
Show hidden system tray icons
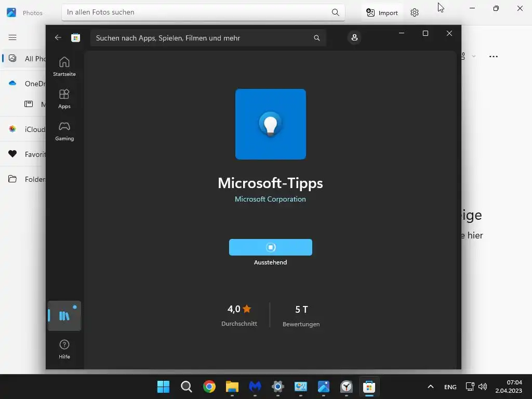[x=431, y=387]
